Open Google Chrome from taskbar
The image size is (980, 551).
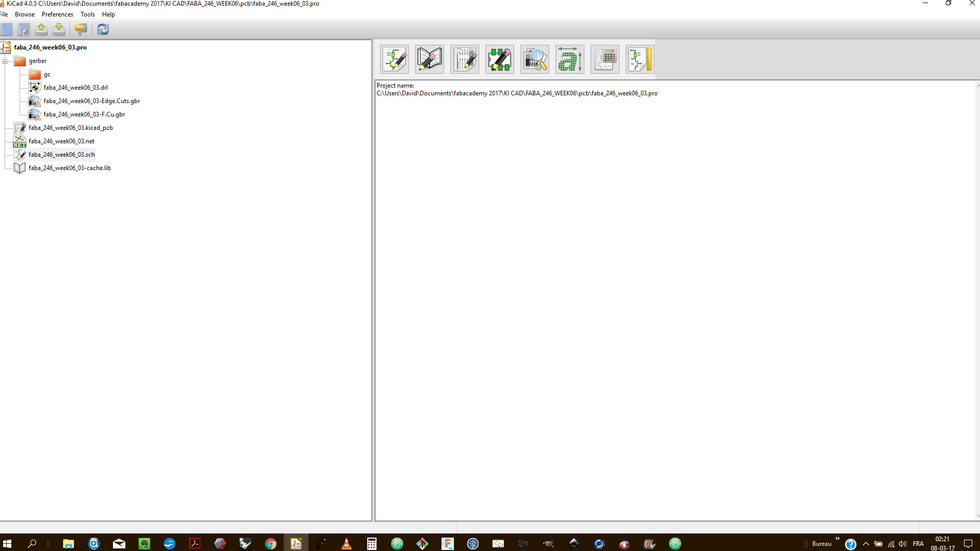[270, 543]
